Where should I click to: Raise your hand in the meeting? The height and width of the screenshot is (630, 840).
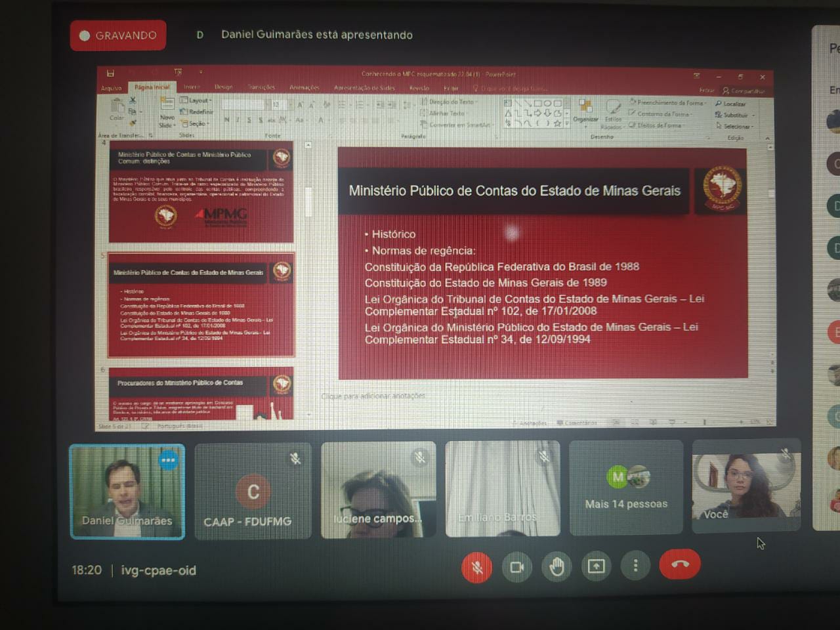click(556, 566)
